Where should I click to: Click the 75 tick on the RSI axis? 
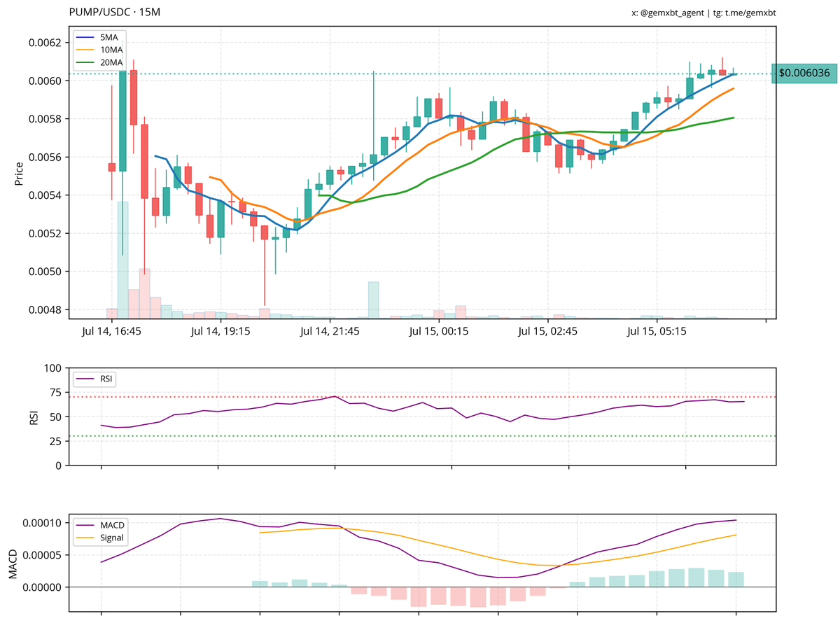pyautogui.click(x=57, y=392)
